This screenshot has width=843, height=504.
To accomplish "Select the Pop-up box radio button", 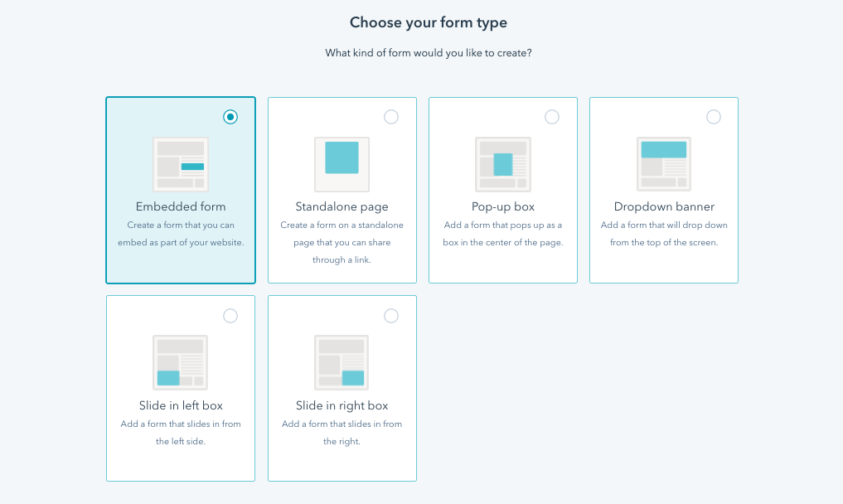I will (x=552, y=117).
